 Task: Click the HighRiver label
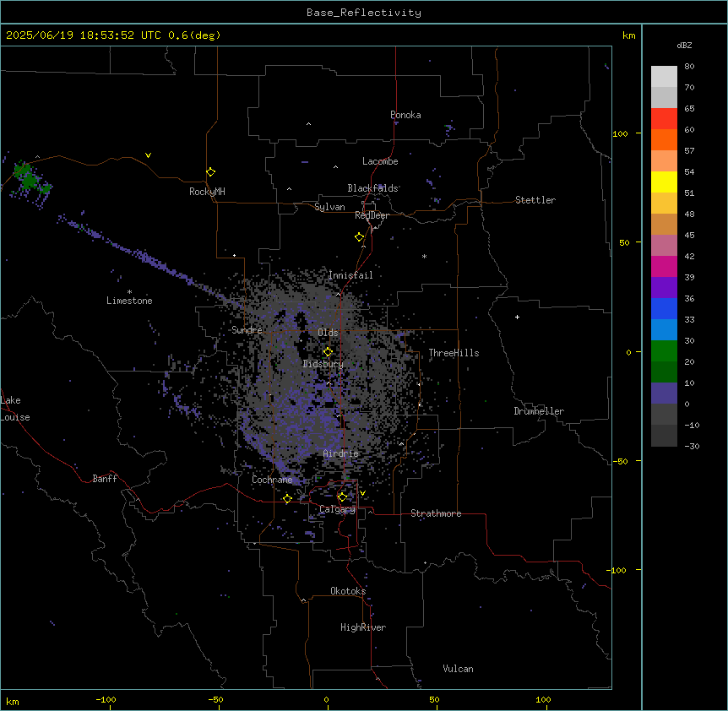363,627
